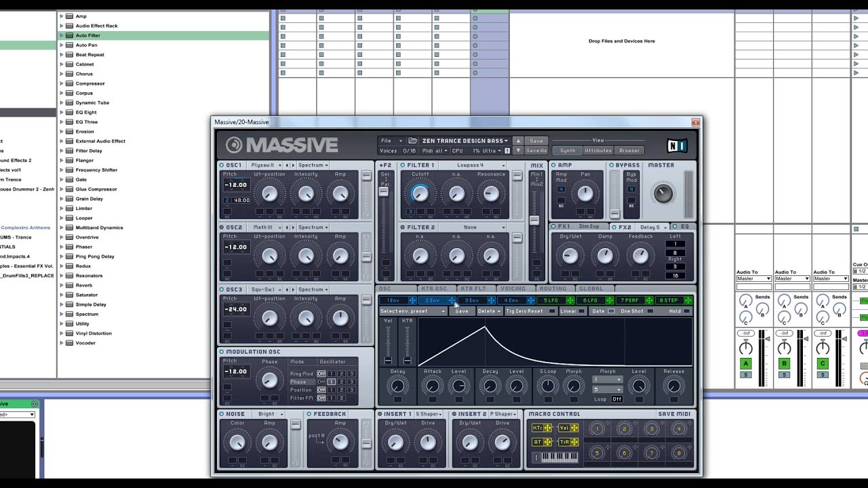This screenshot has width=868, height=488.
Task: Click the previous preset up arrow
Action: (x=519, y=140)
